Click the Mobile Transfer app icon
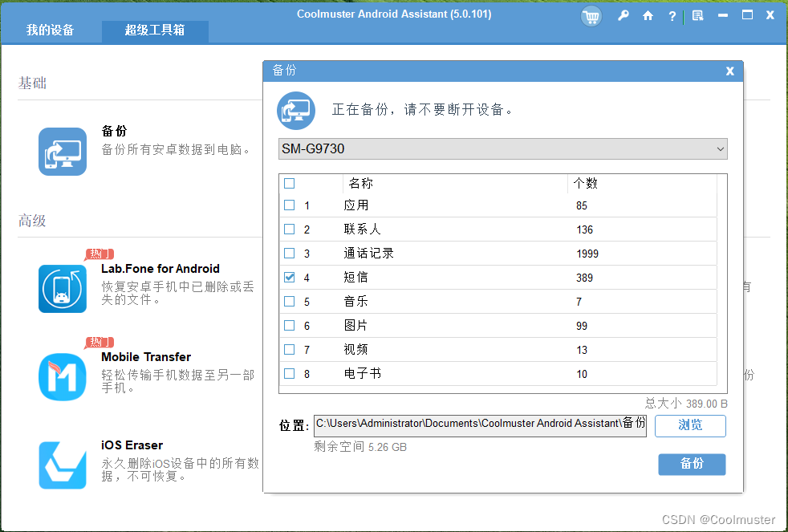This screenshot has height=532, width=788. [63, 376]
